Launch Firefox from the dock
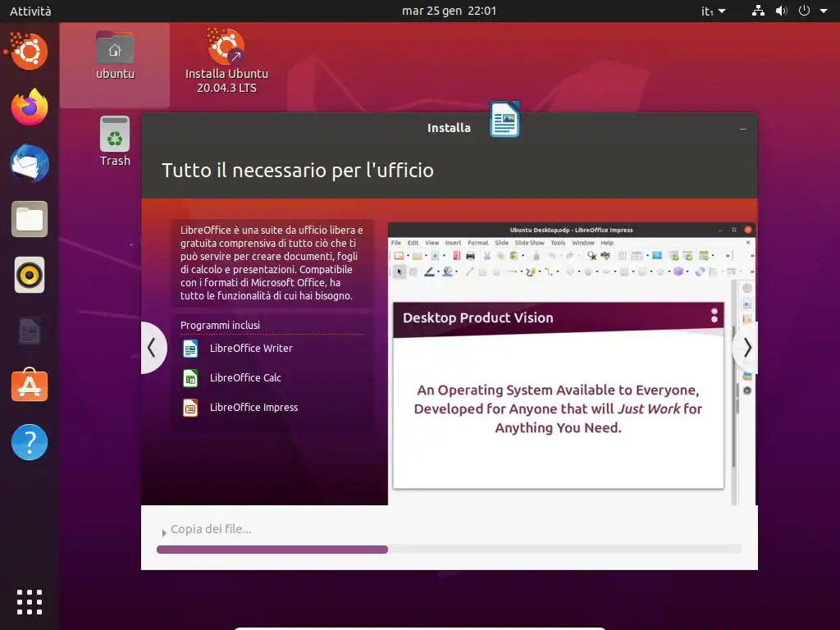Image resolution: width=840 pixels, height=630 pixels. tap(30, 107)
